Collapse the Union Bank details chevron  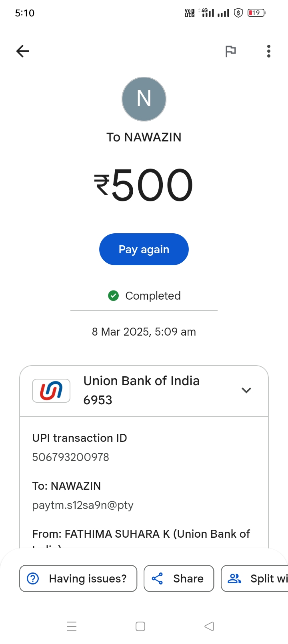[246, 390]
